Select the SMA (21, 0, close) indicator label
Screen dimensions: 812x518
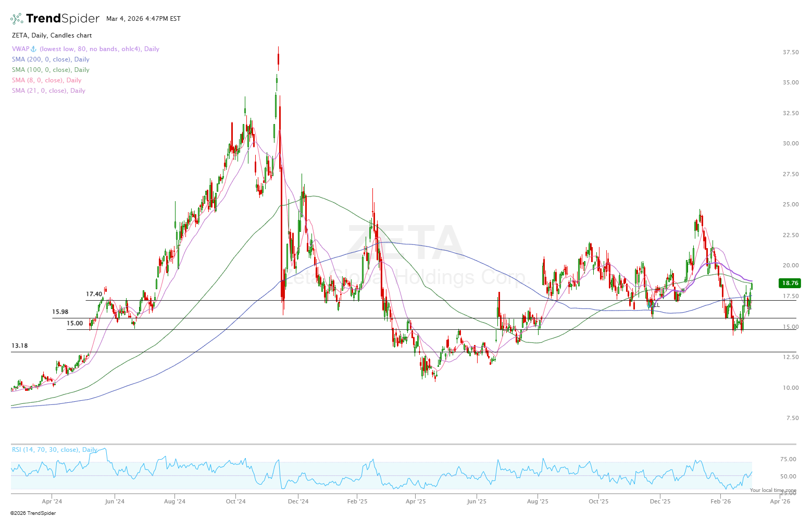[48, 91]
